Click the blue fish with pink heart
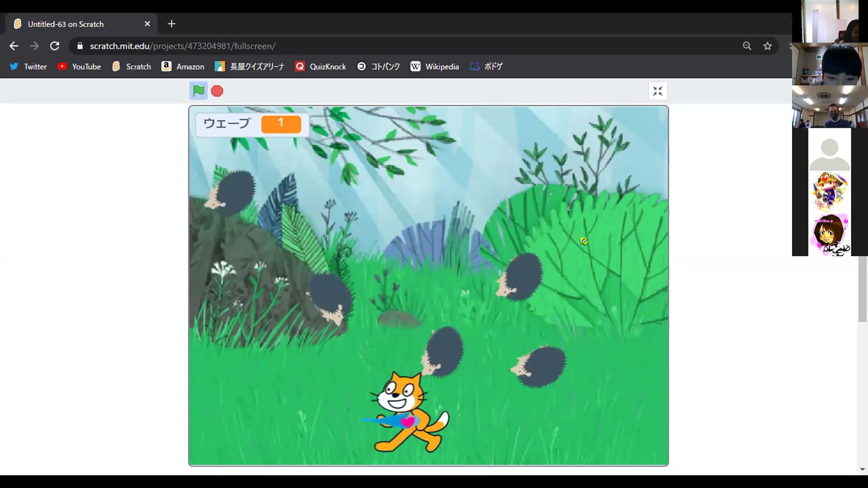 [x=391, y=421]
